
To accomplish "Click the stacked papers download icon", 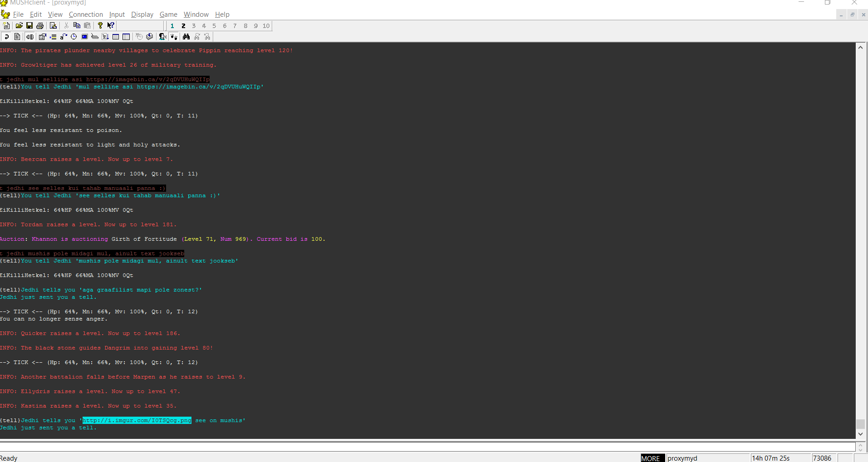I will 150,37.
